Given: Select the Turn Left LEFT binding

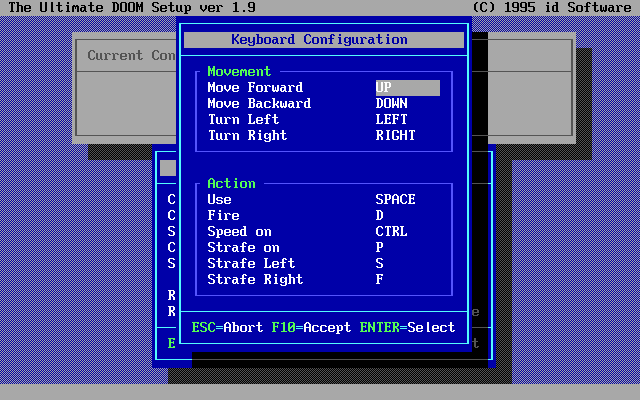Looking at the screenshot, I should coord(391,120).
